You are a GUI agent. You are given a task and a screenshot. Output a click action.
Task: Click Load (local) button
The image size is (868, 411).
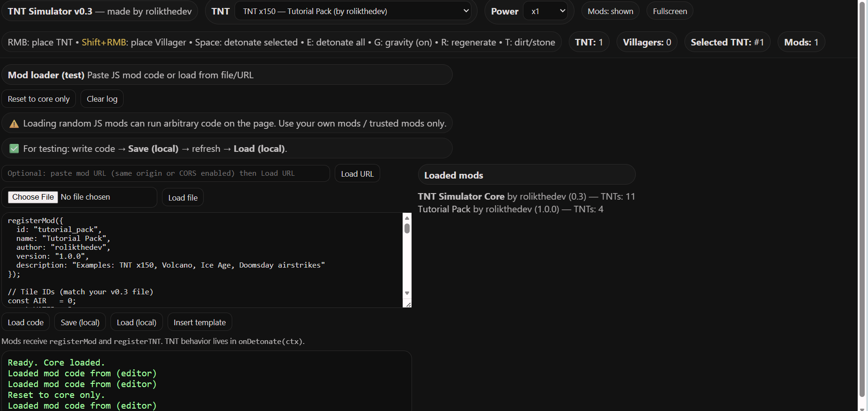(x=136, y=322)
